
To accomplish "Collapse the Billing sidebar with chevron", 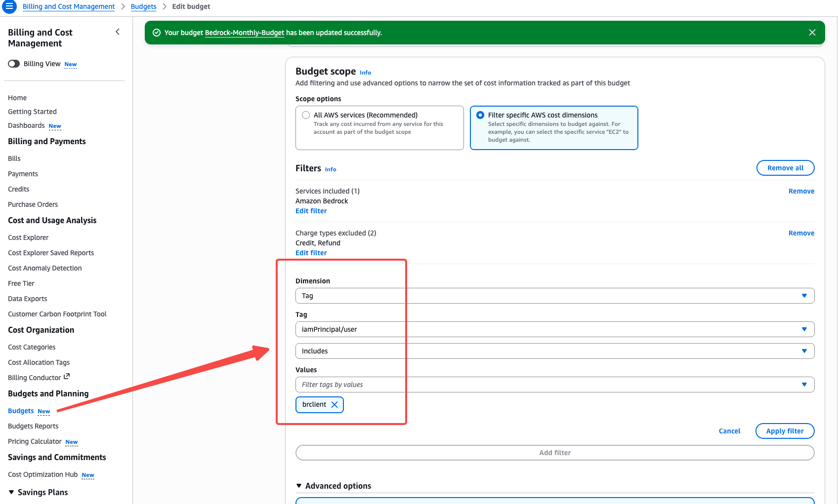I will pos(118,32).
